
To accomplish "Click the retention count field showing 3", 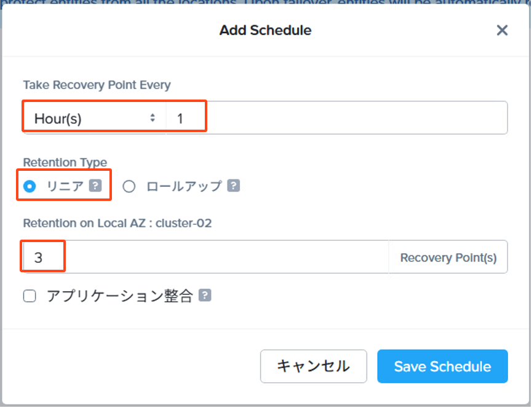I will pyautogui.click(x=205, y=257).
